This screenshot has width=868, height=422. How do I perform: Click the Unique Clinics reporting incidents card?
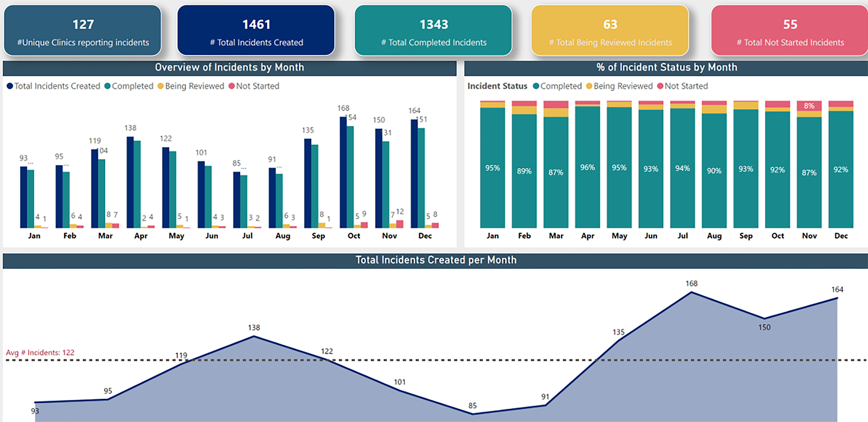83,30
